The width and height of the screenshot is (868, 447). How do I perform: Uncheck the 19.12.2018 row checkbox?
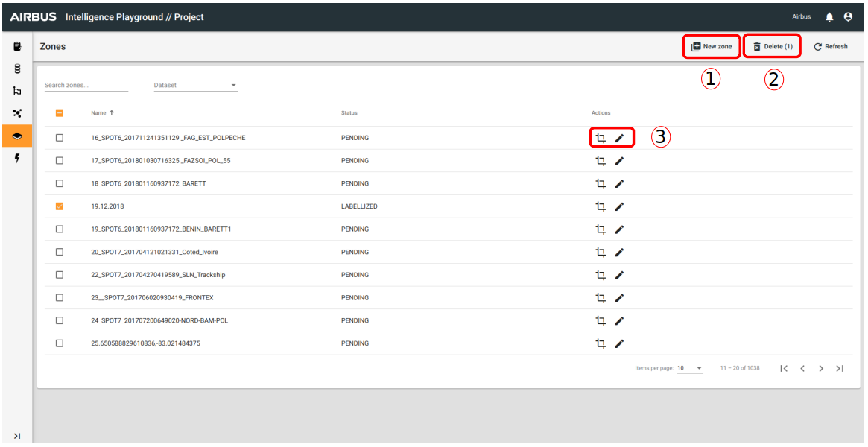coord(60,206)
